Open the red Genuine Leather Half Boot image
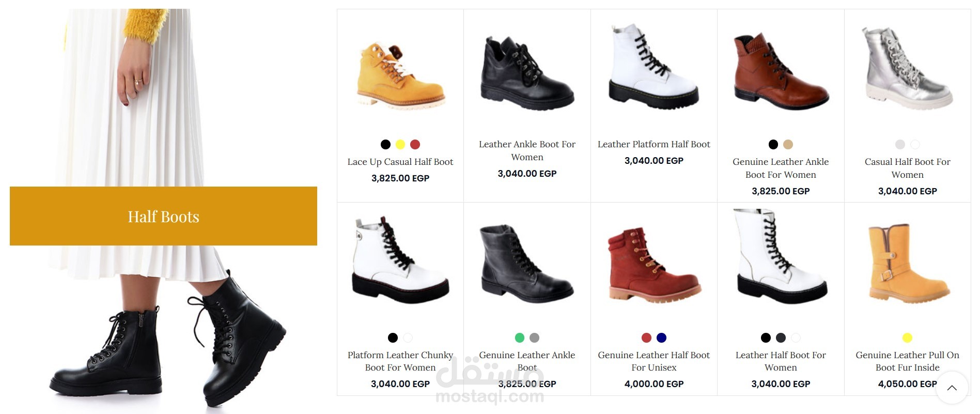This screenshot has width=980, height=414. [654, 265]
